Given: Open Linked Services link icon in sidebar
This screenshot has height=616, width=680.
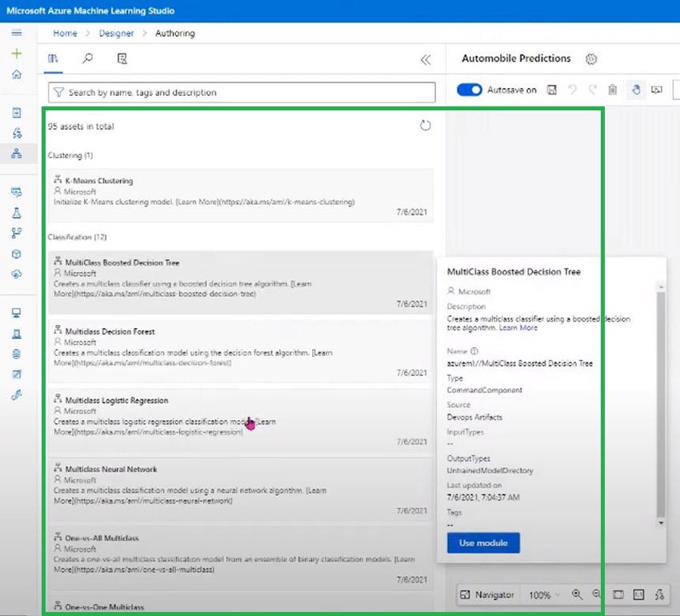Looking at the screenshot, I should pos(17,394).
